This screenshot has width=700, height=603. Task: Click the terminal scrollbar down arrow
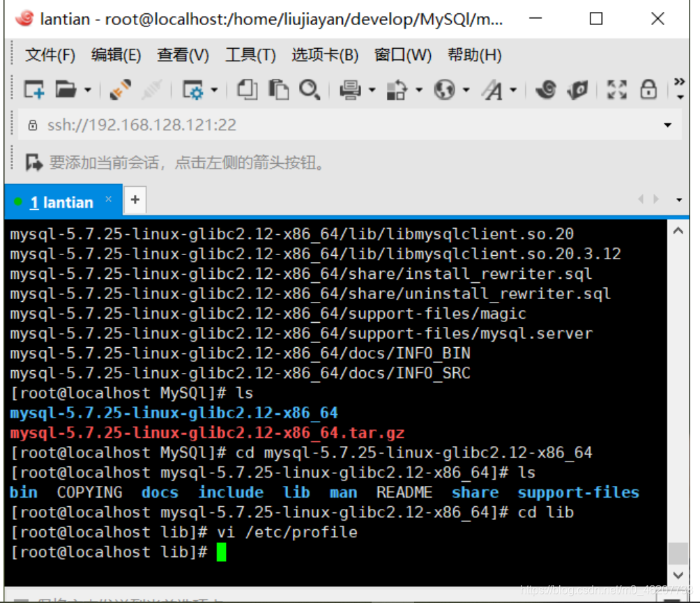pyautogui.click(x=678, y=575)
